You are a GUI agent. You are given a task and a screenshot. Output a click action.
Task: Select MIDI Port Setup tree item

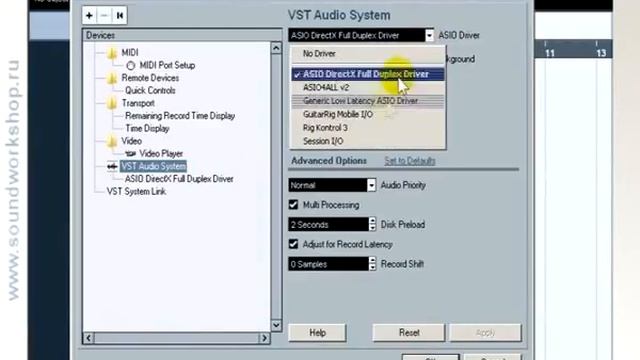coord(167,65)
